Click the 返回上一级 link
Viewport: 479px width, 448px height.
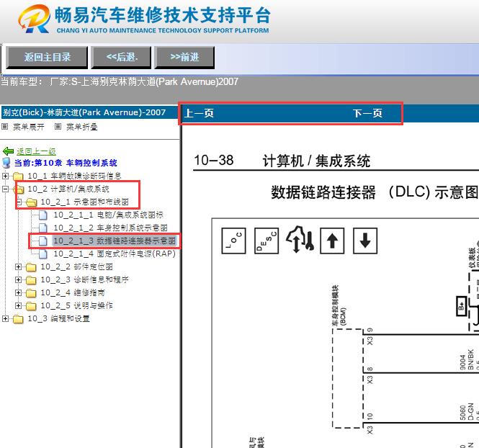pyautogui.click(x=36, y=151)
